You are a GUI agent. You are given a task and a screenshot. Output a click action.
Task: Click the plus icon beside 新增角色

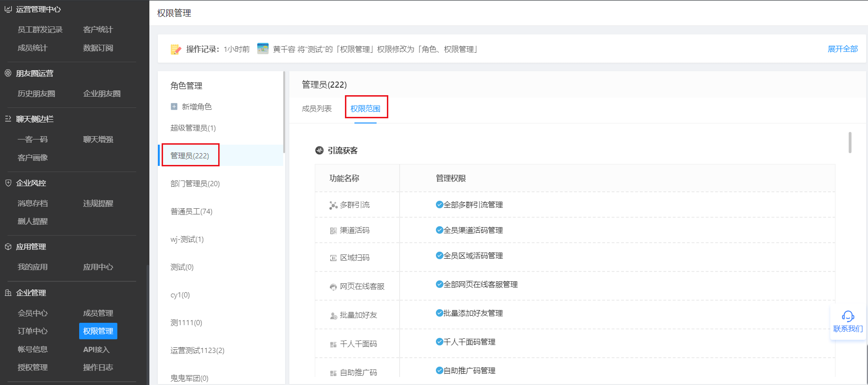coord(174,106)
